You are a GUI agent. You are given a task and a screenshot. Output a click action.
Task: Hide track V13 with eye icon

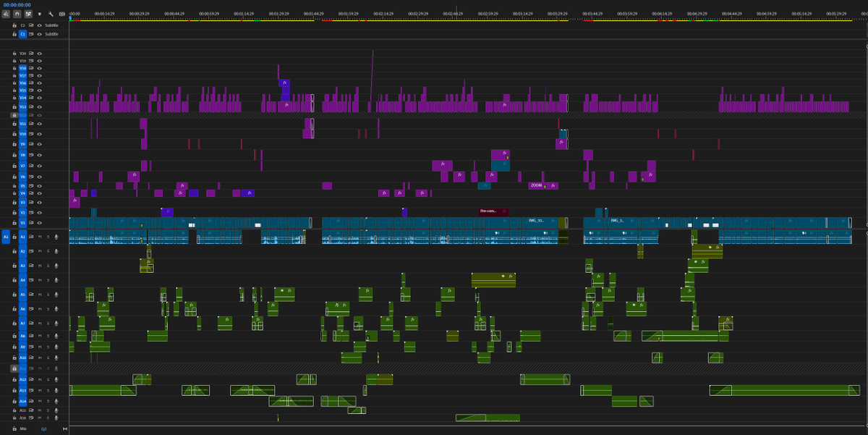tap(40, 106)
